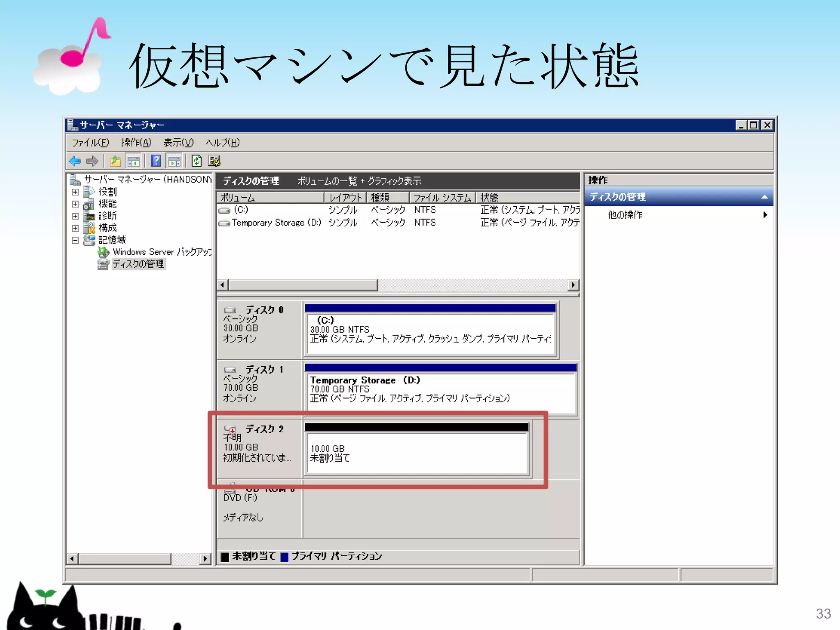
Task: Click volume list scrollbar left arrow
Action: pyautogui.click(x=223, y=285)
